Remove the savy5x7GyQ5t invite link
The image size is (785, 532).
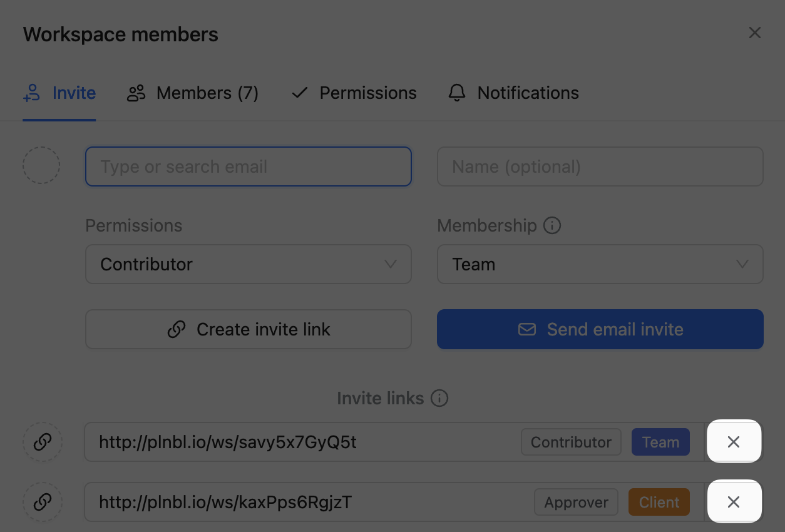pyautogui.click(x=734, y=442)
